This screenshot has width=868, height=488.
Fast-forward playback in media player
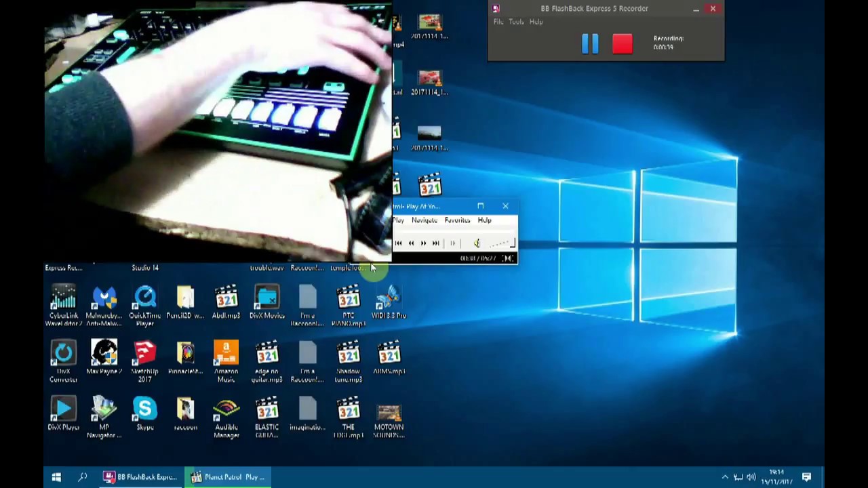(423, 243)
